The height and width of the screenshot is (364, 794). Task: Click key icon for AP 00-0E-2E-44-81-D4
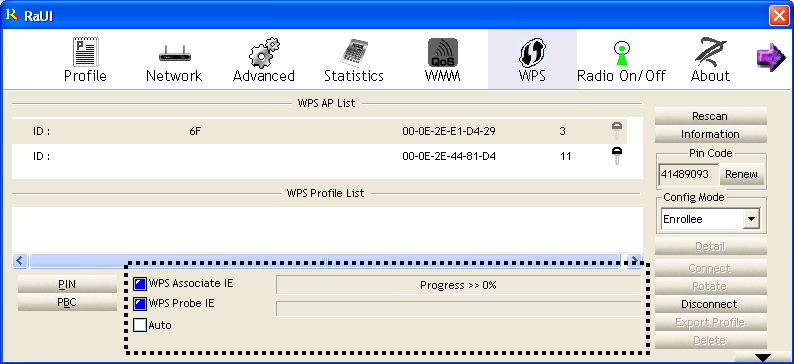click(x=616, y=156)
